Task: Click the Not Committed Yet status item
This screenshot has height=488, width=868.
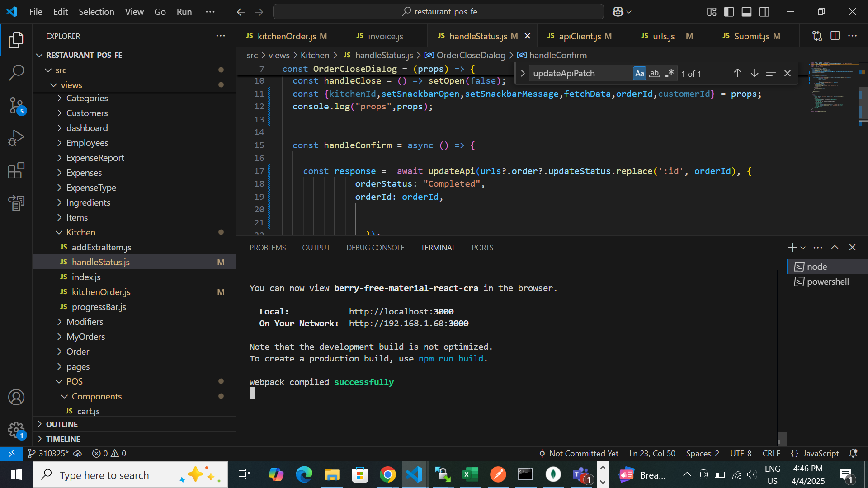Action: pyautogui.click(x=579, y=453)
